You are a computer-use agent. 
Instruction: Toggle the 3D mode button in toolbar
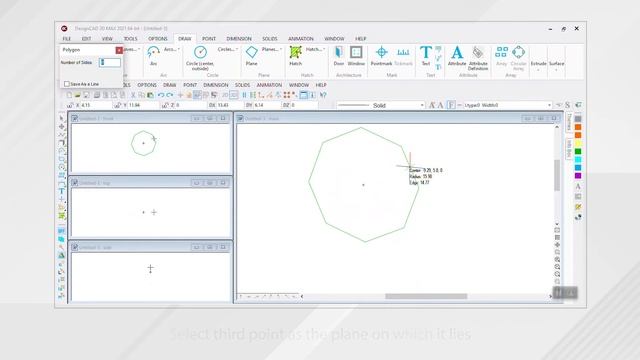[233, 95]
